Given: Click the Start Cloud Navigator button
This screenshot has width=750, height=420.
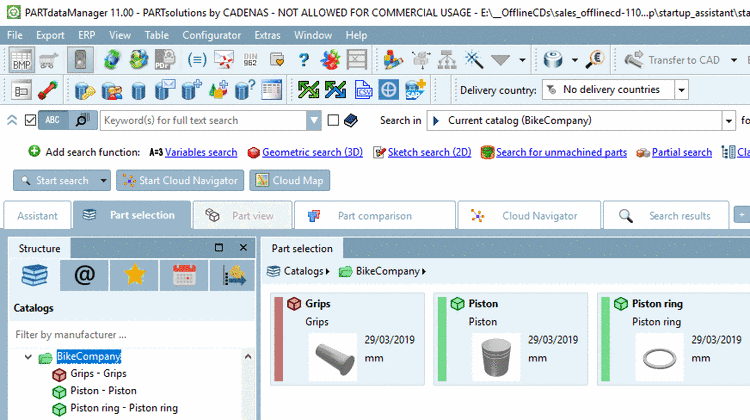Looking at the screenshot, I should tap(180, 181).
